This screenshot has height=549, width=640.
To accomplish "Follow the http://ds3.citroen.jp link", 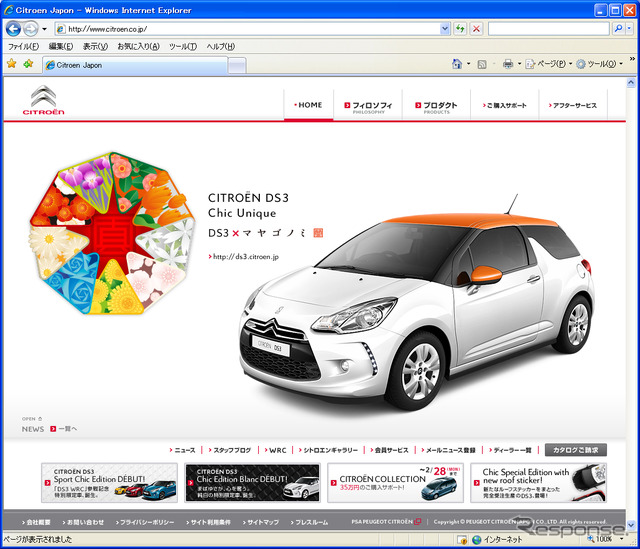I will click(244, 257).
